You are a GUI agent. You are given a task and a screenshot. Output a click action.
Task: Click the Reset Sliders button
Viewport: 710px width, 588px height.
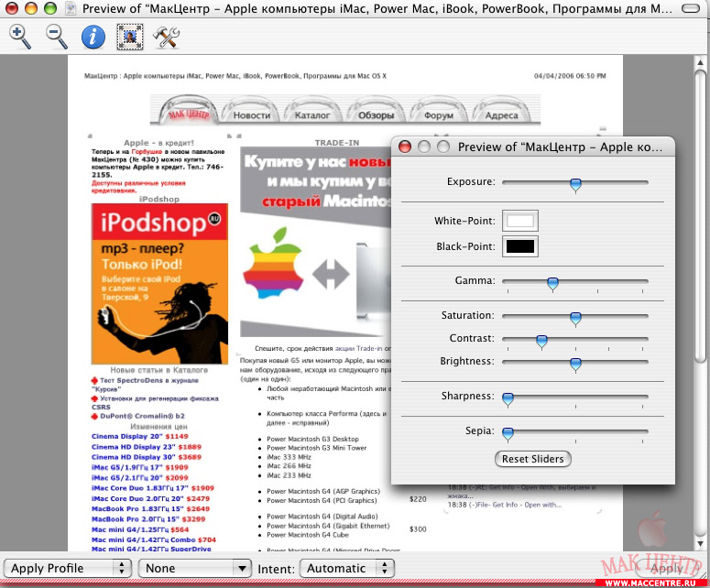[533, 459]
